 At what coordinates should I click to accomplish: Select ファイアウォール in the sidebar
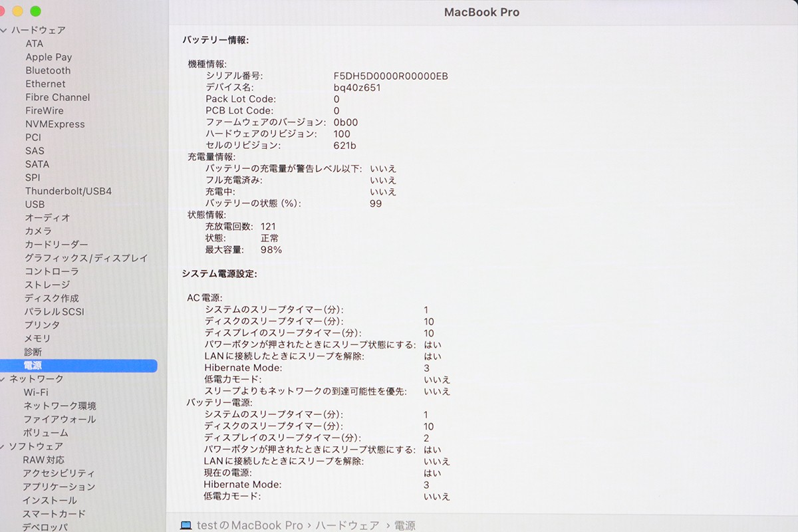tap(59, 420)
